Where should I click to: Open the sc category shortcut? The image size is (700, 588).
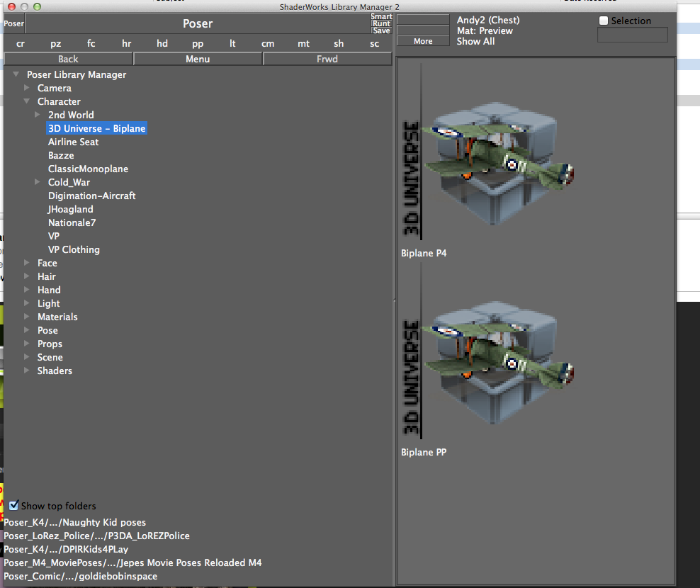[374, 44]
